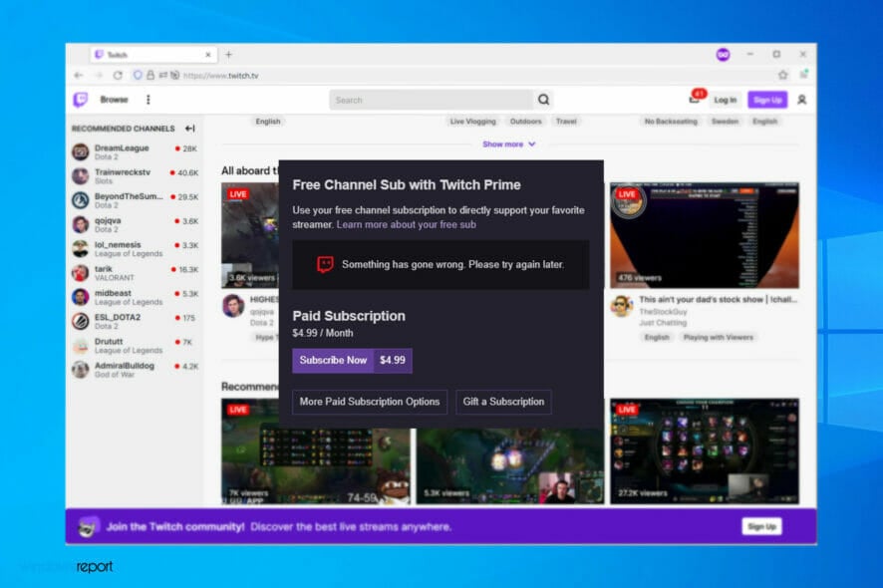Click the twitch.tv address bar URL

pyautogui.click(x=220, y=76)
